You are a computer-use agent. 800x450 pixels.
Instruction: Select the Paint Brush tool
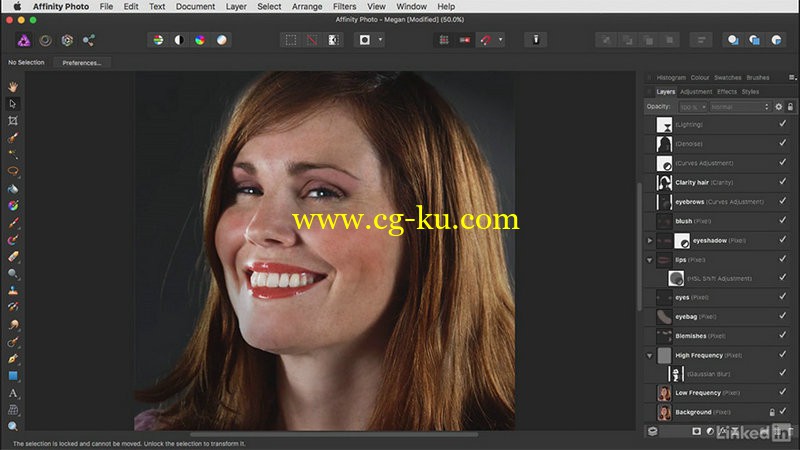coord(13,223)
